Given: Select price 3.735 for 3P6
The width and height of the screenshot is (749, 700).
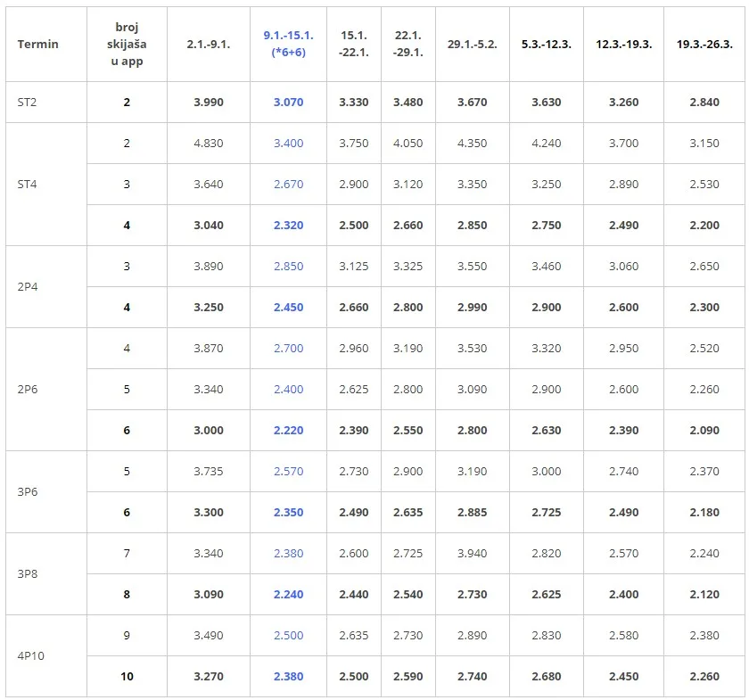Looking at the screenshot, I should [209, 472].
